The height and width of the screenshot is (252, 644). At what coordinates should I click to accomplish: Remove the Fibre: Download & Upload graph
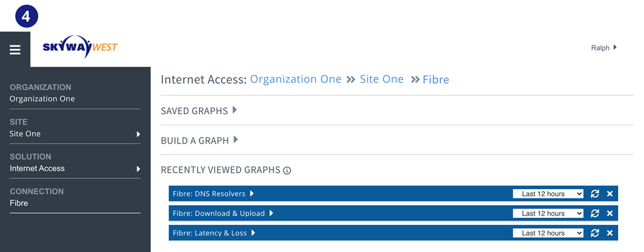pyautogui.click(x=609, y=214)
